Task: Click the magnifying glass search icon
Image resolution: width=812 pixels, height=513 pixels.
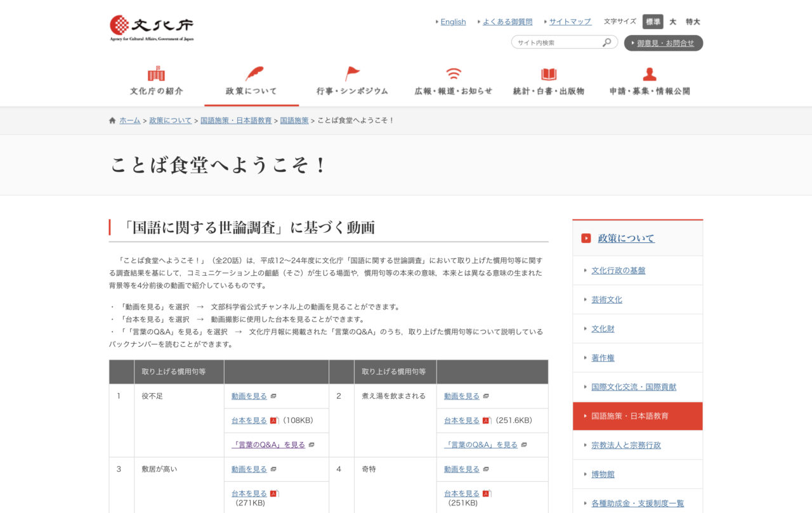Action: click(606, 42)
